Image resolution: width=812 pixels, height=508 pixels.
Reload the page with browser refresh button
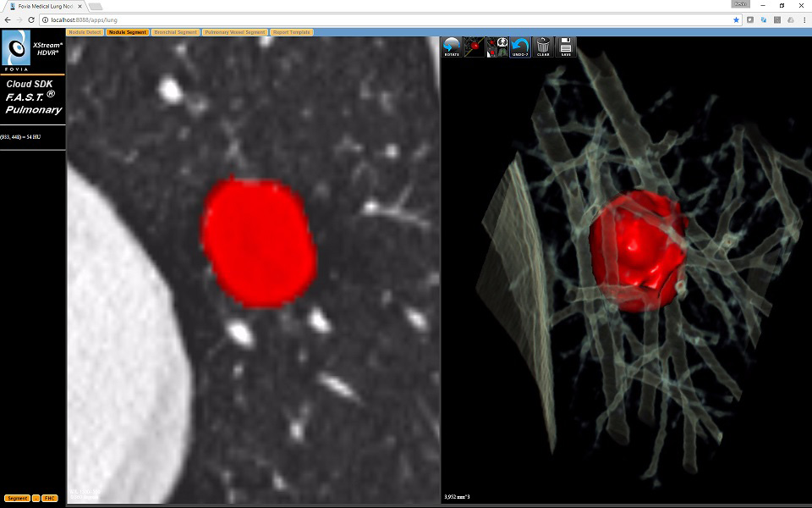pos(31,19)
